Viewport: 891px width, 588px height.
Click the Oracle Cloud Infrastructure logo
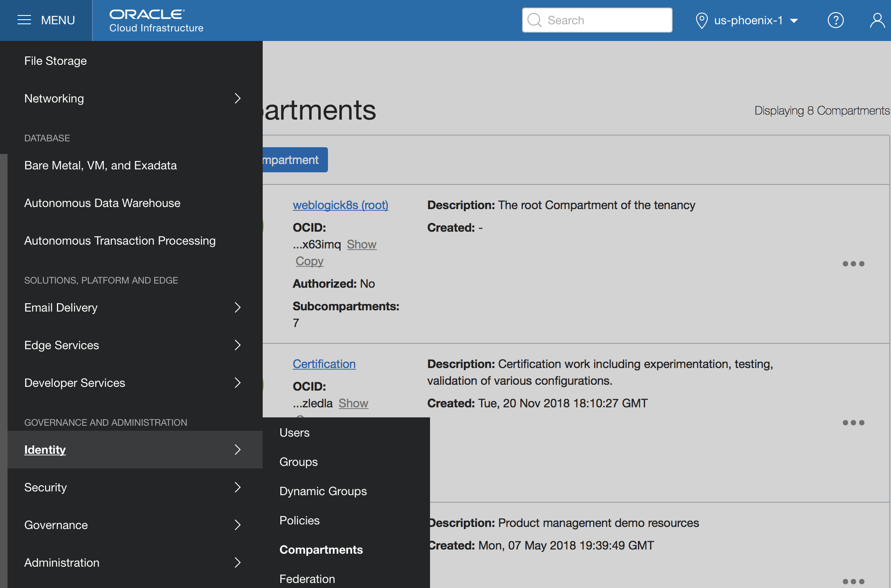point(156,20)
